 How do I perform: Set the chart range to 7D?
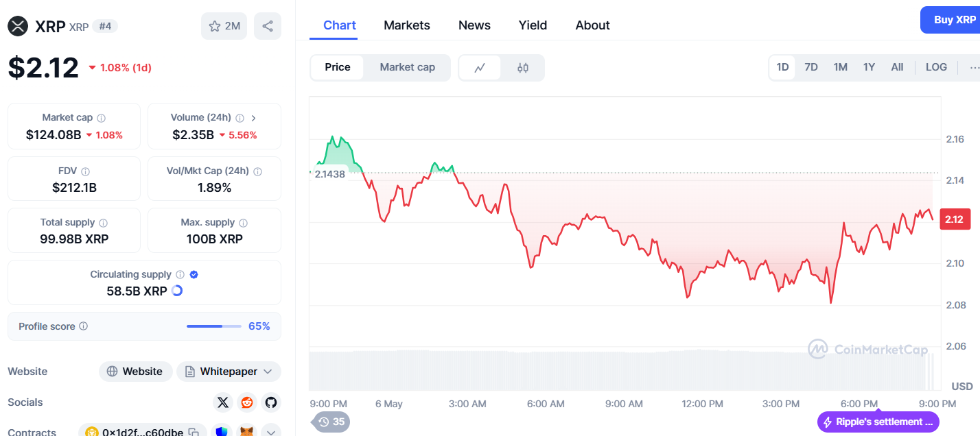(x=811, y=67)
